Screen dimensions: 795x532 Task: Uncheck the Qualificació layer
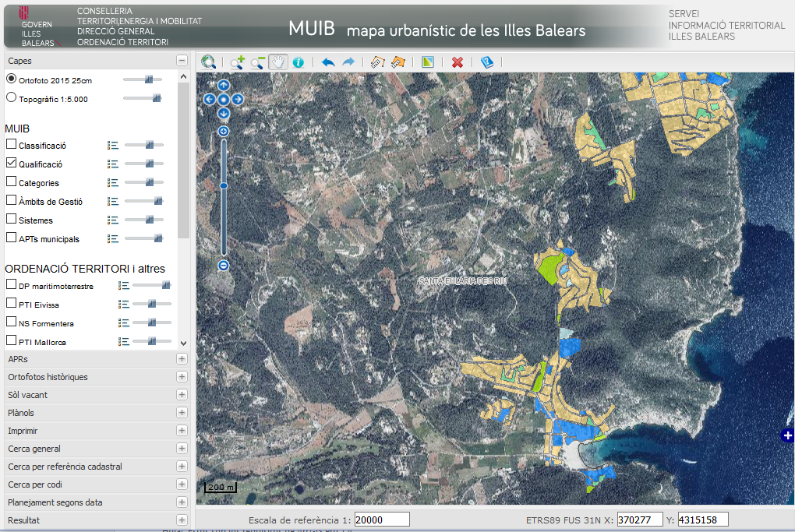pos(11,164)
